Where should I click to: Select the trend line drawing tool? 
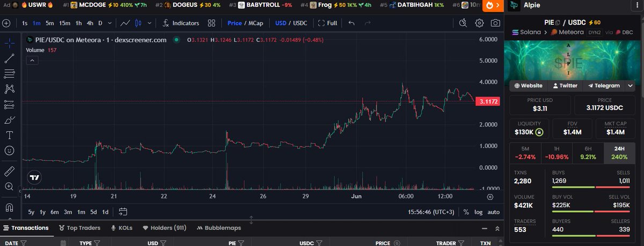[10, 58]
